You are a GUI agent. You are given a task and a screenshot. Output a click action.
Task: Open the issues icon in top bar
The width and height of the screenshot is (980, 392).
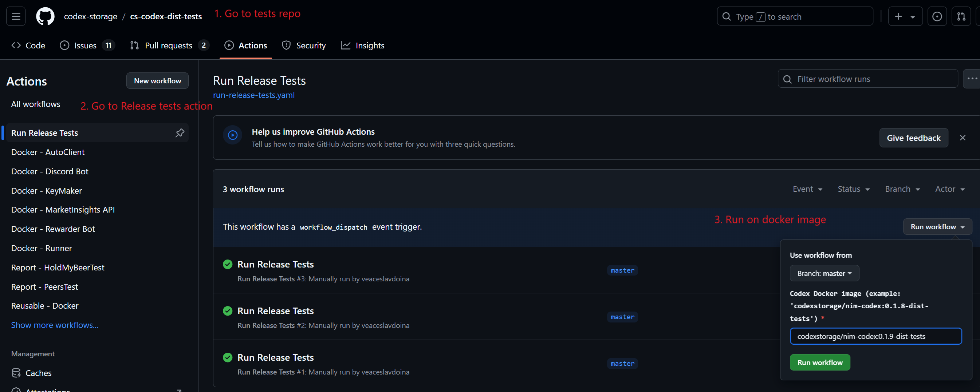tap(937, 16)
